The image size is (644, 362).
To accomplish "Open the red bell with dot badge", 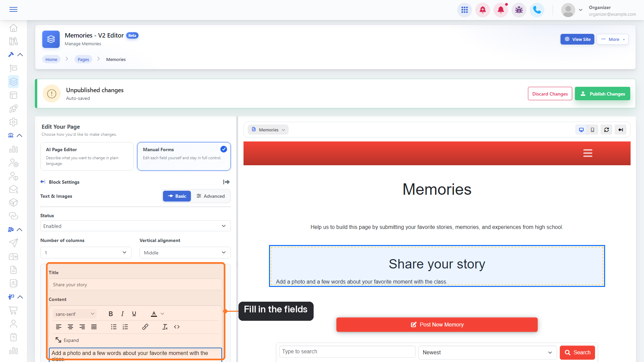I will coord(501,10).
